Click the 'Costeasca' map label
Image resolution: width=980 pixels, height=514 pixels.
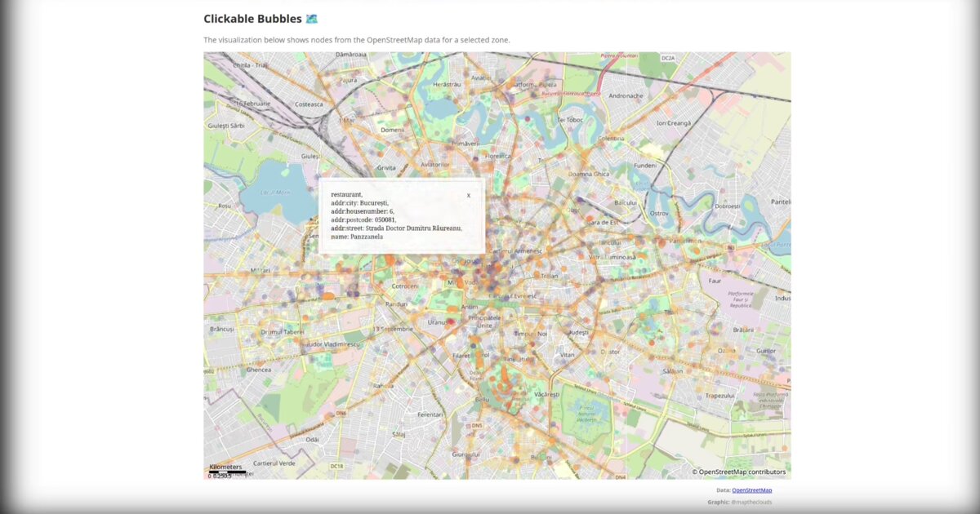(x=309, y=104)
